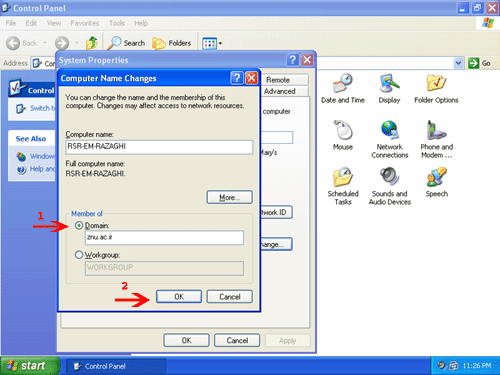Click the More... button

(x=230, y=197)
